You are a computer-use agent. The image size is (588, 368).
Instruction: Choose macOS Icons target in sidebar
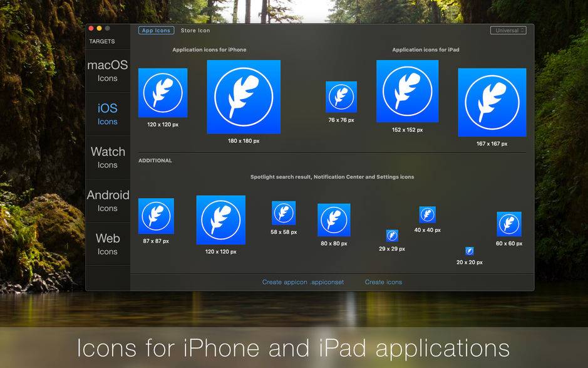(x=108, y=71)
